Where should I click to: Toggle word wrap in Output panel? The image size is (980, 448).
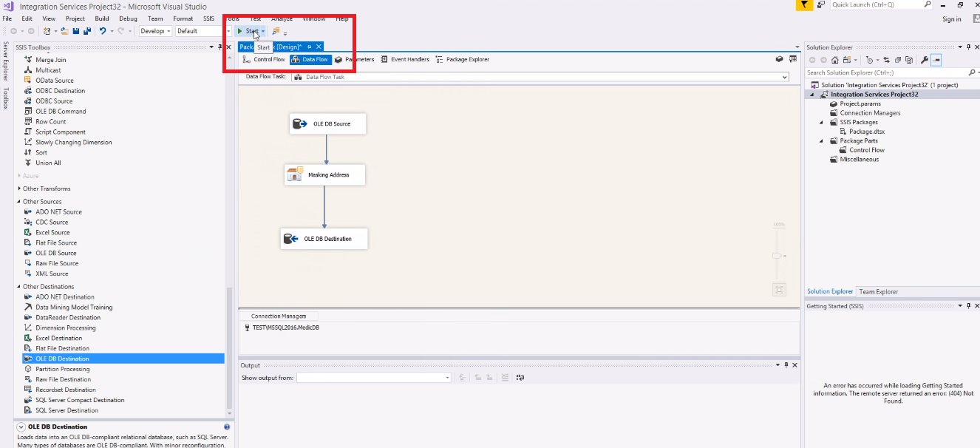click(520, 378)
